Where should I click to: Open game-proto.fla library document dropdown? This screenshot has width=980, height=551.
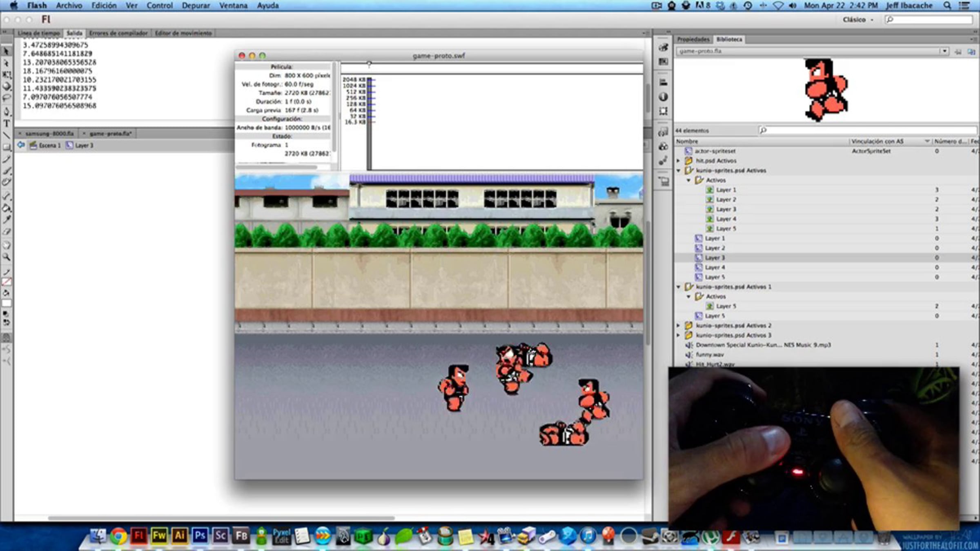(944, 51)
